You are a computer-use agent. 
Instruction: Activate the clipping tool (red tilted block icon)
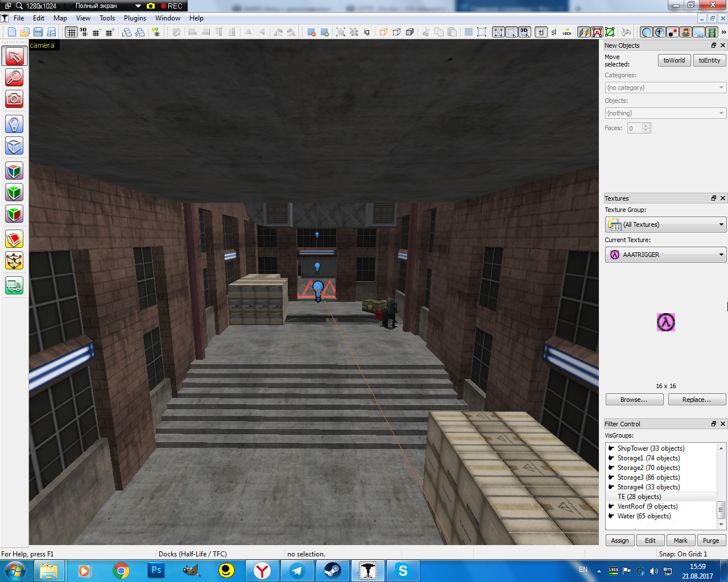14,239
